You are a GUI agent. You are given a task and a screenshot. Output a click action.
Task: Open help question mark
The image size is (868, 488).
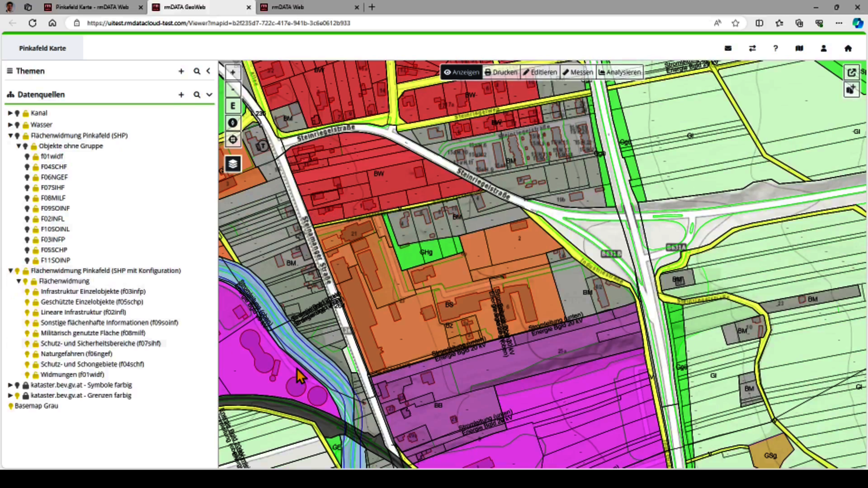click(776, 48)
